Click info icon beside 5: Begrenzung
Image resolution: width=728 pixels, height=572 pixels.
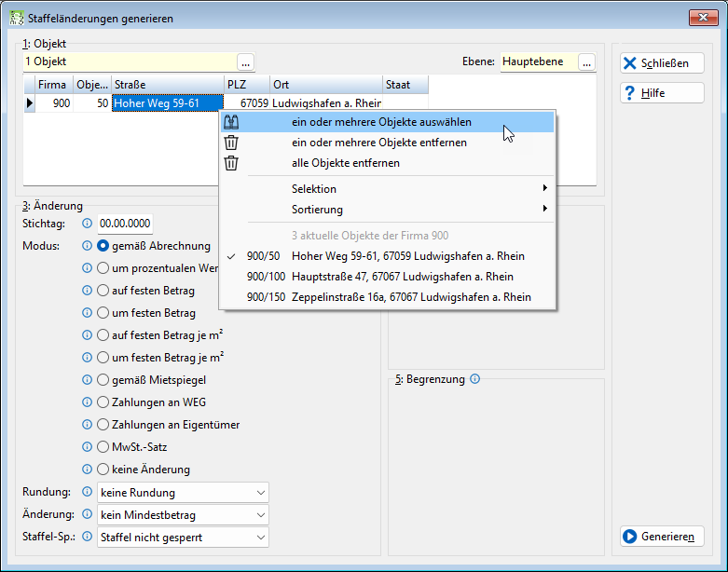(x=474, y=379)
